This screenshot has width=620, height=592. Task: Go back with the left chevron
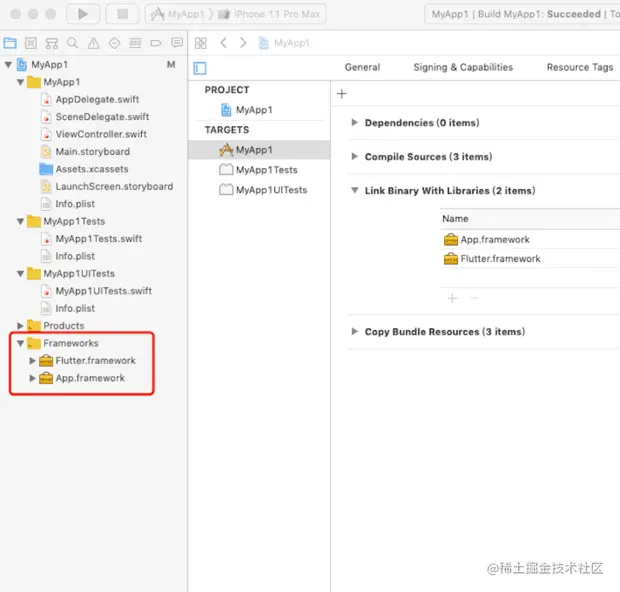(x=223, y=43)
